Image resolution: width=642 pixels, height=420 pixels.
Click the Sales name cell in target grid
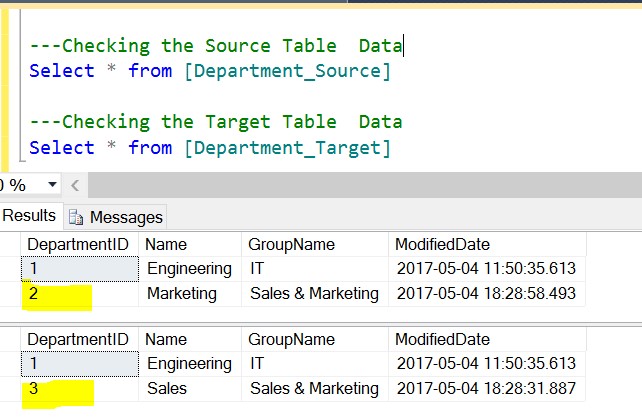[167, 388]
